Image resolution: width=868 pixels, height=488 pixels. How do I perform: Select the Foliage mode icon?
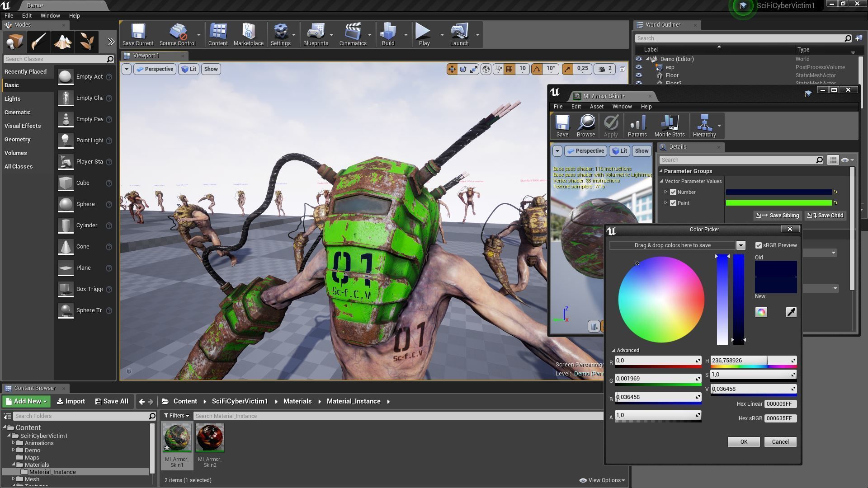[x=87, y=42]
